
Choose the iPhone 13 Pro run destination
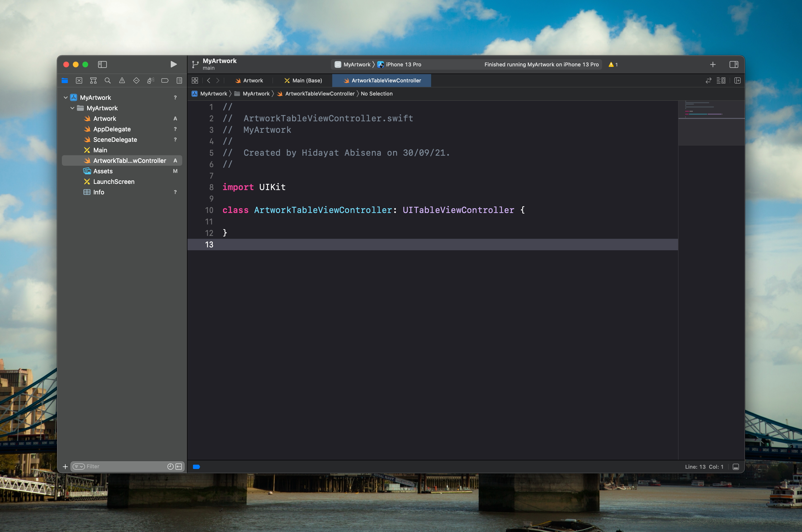coord(399,64)
